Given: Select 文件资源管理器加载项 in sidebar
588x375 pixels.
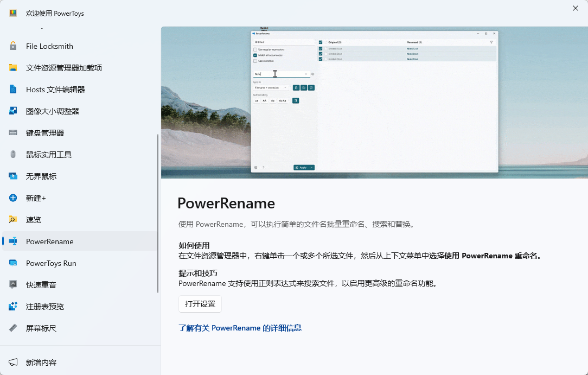Looking at the screenshot, I should (x=80, y=68).
